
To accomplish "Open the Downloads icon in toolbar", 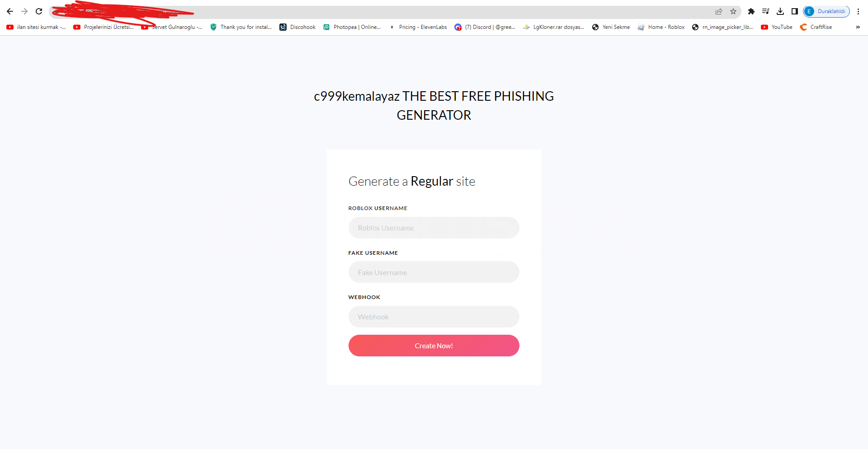I will (x=780, y=11).
